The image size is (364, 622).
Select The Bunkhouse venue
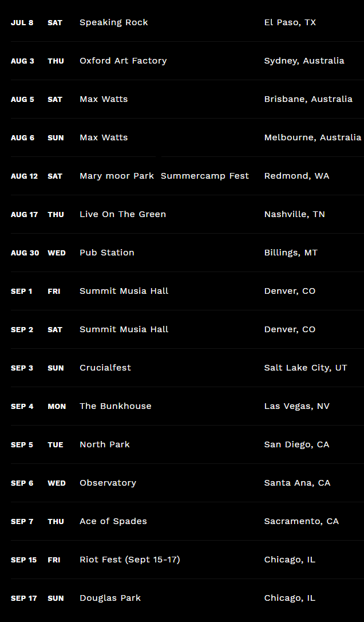[116, 406]
